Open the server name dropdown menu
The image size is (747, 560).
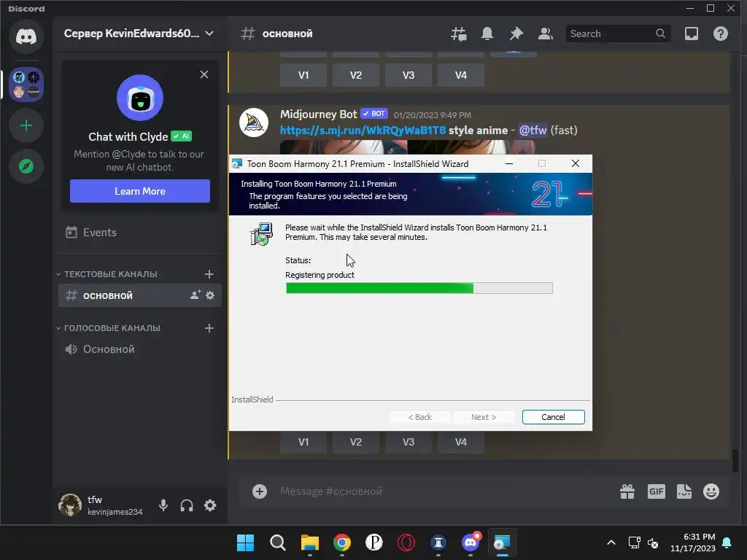(x=139, y=34)
